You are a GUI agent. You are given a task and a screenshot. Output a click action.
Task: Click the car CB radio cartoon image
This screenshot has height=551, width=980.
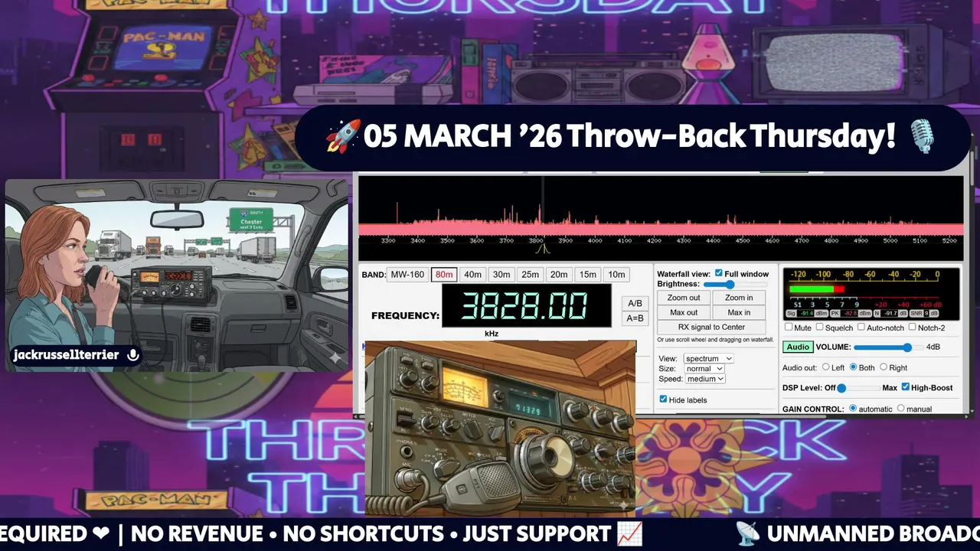click(177, 275)
